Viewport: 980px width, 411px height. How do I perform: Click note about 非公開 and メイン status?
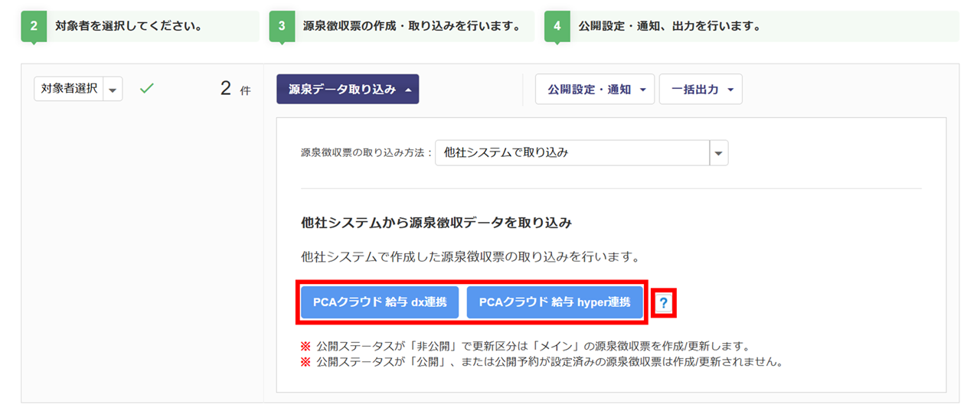point(525,346)
